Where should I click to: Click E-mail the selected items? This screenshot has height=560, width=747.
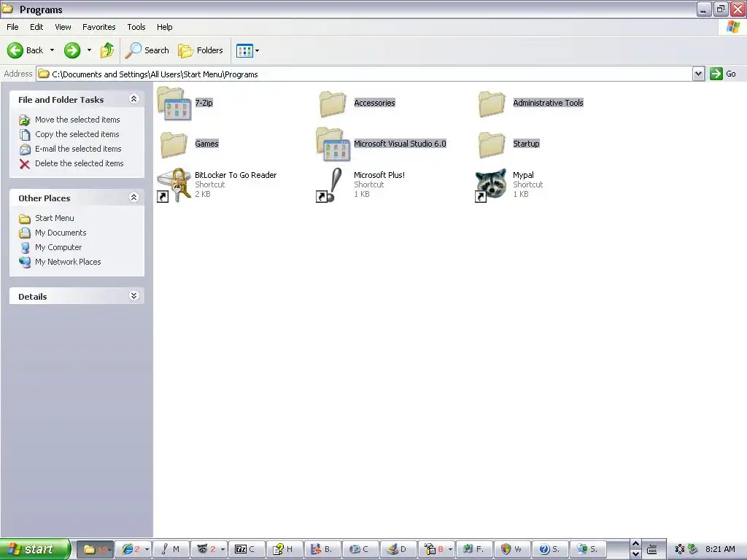pyautogui.click(x=70, y=149)
